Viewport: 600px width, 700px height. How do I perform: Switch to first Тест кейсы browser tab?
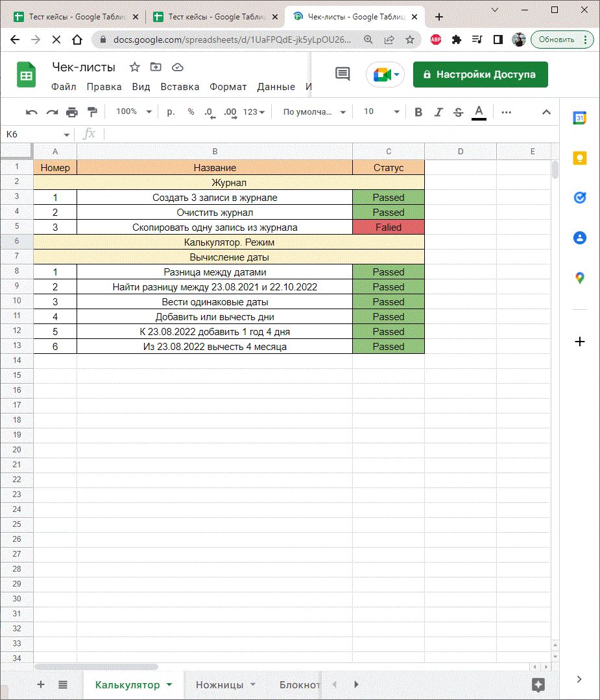tap(76, 17)
